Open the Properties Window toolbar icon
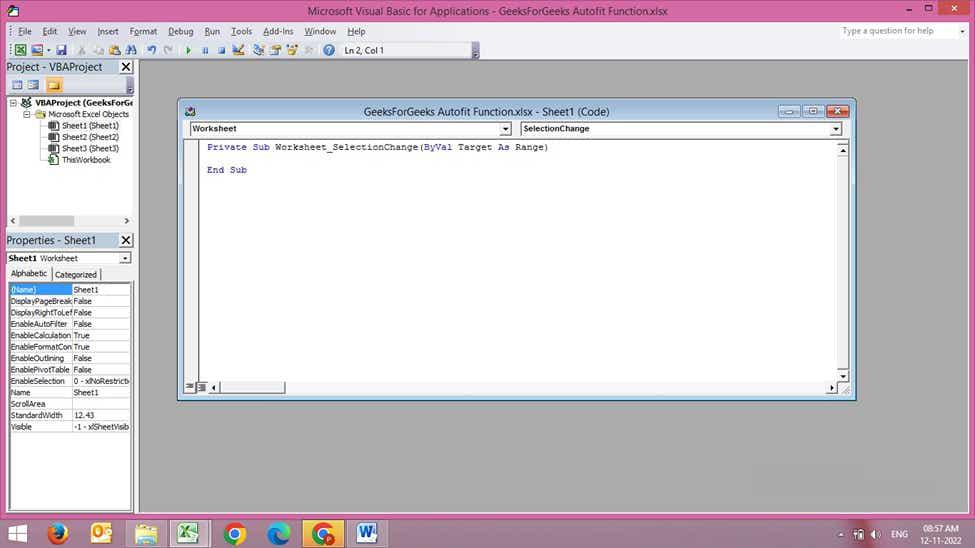Image resolution: width=975 pixels, height=548 pixels. click(x=275, y=50)
